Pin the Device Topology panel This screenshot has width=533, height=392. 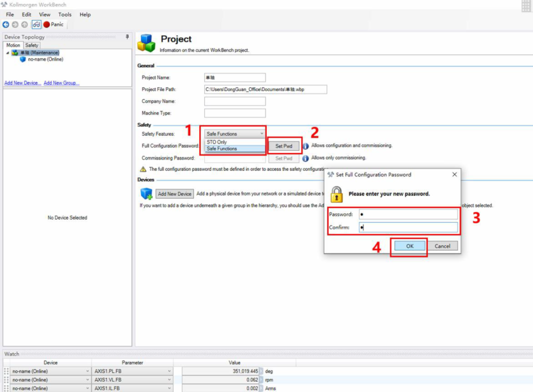(x=127, y=37)
